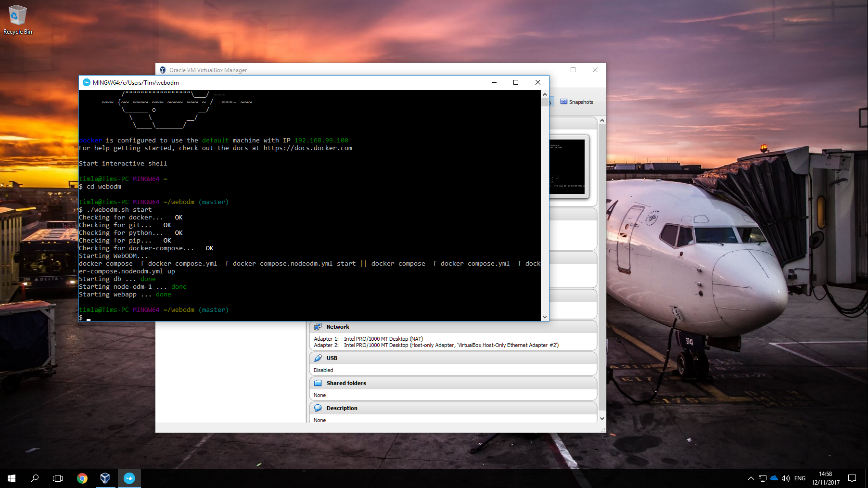Screen dimensions: 868x488
Task: Expand the hidden system tray icons
Action: coord(750,478)
